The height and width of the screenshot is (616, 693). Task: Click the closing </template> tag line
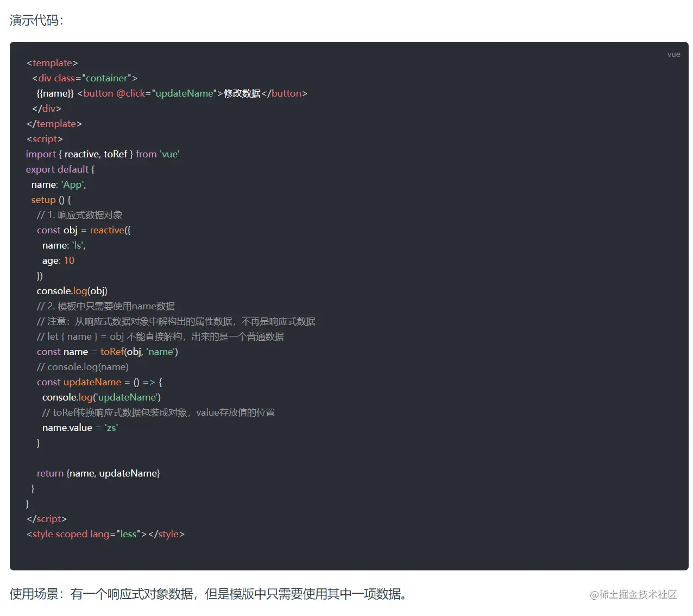pos(54,124)
